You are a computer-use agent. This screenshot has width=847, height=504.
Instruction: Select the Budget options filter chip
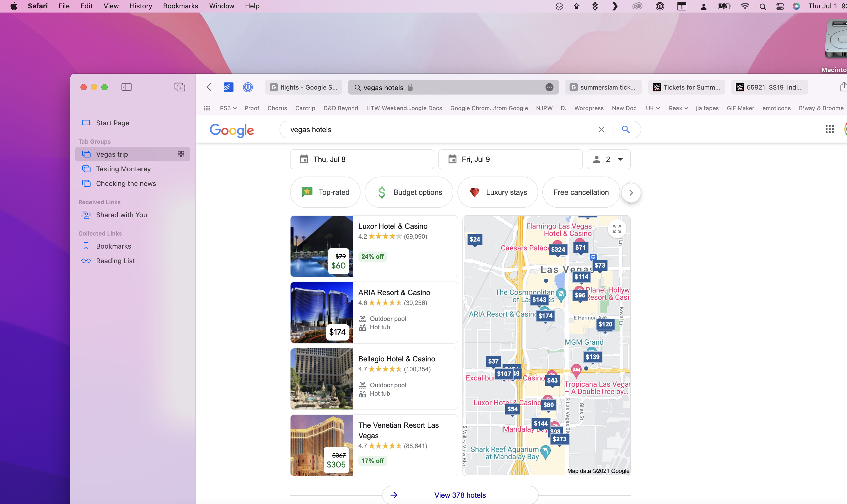pos(409,192)
